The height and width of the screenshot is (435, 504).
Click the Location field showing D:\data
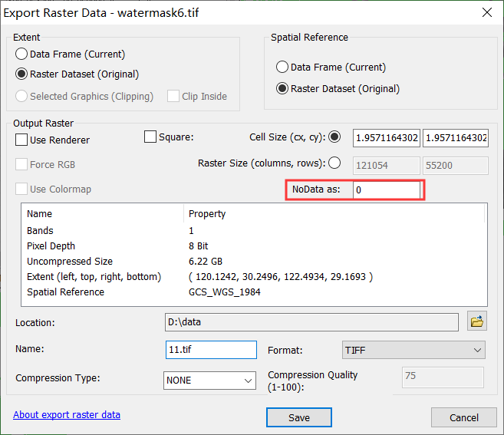click(x=311, y=322)
